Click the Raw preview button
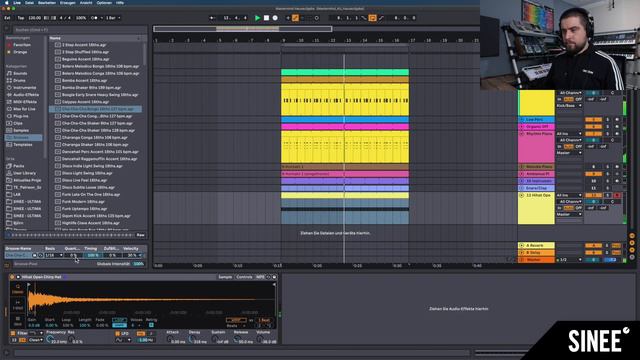This screenshot has width=640, height=360. pyautogui.click(x=140, y=235)
